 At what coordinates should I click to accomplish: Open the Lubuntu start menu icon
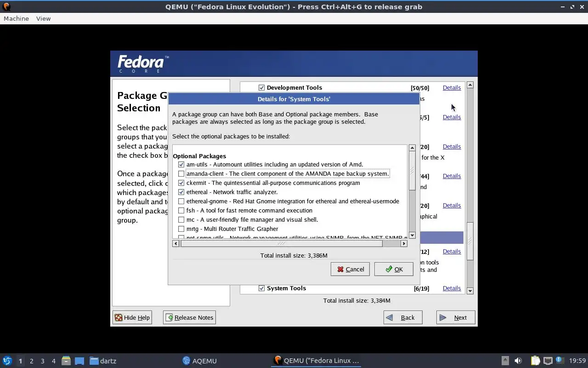pyautogui.click(x=7, y=361)
